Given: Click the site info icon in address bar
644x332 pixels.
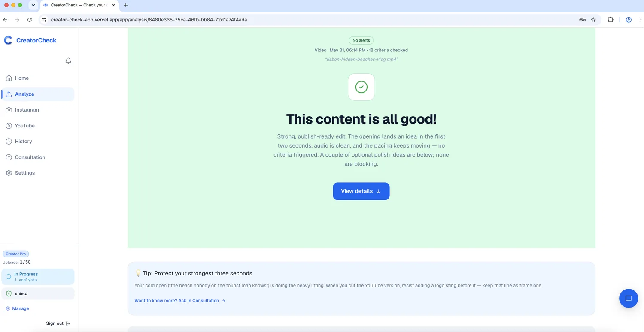Looking at the screenshot, I should click(44, 20).
